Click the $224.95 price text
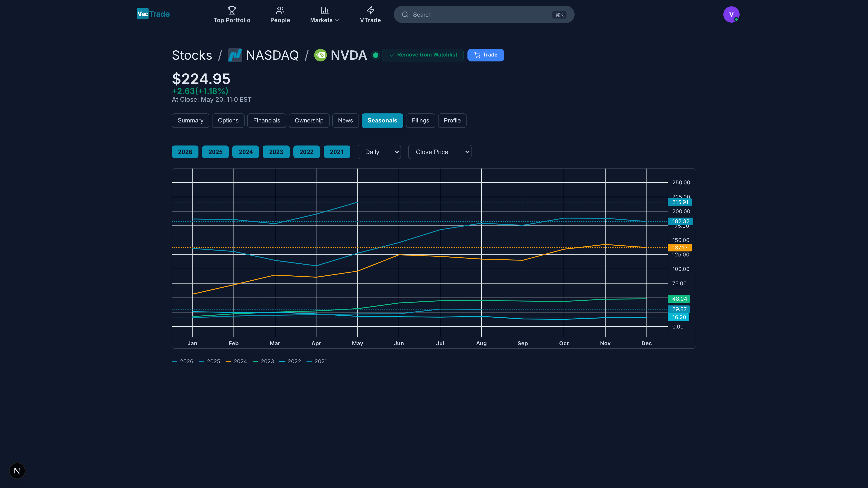 click(201, 79)
